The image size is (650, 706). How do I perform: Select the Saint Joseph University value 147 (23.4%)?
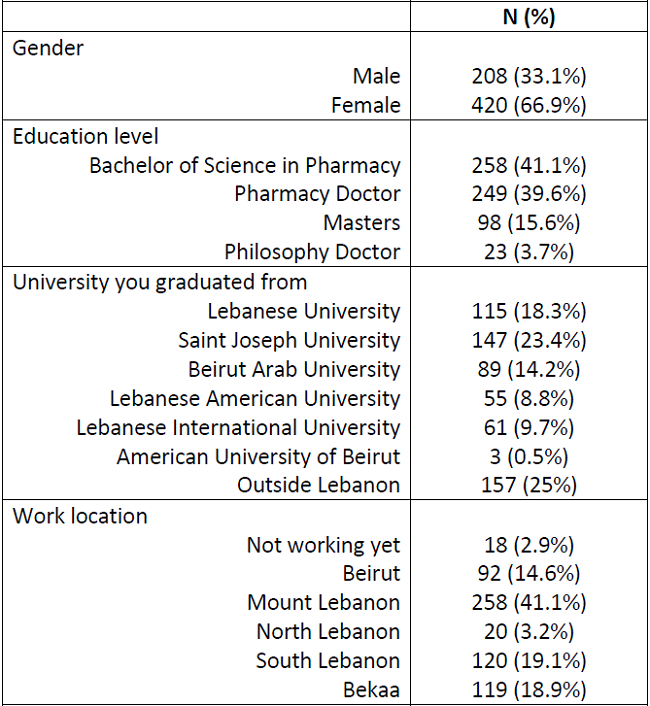pos(528,340)
